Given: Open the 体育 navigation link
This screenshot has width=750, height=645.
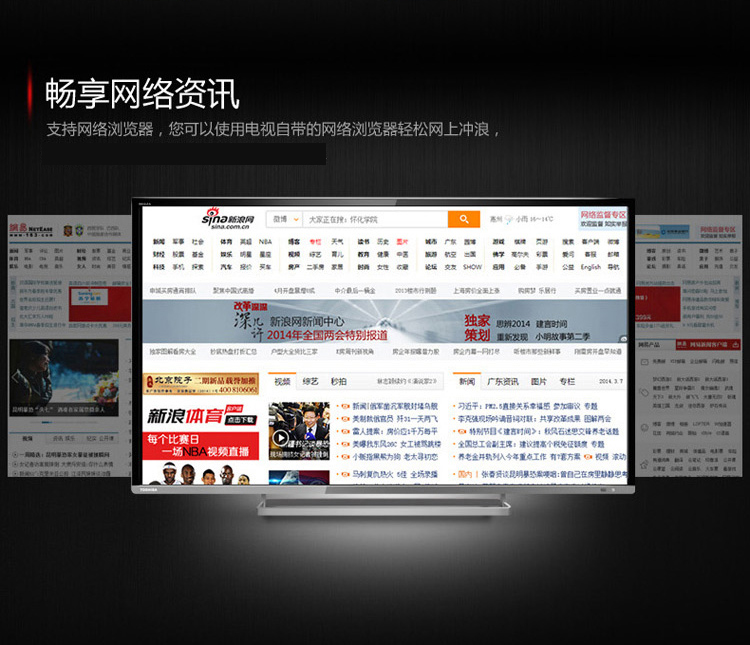Looking at the screenshot, I should coord(226,242).
